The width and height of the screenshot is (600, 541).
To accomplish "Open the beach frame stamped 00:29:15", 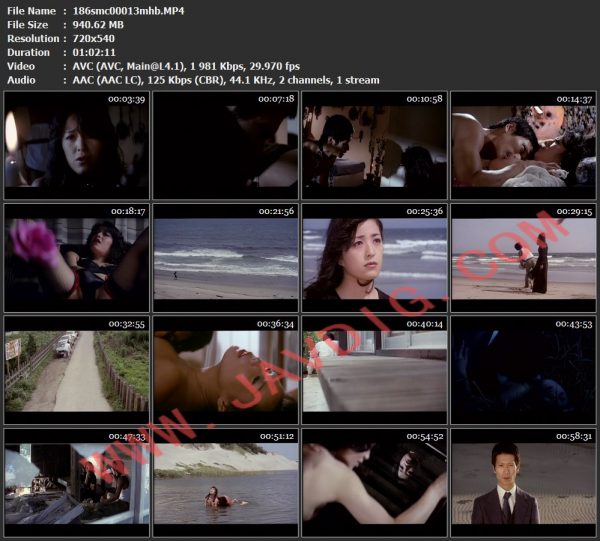I will pos(523,258).
